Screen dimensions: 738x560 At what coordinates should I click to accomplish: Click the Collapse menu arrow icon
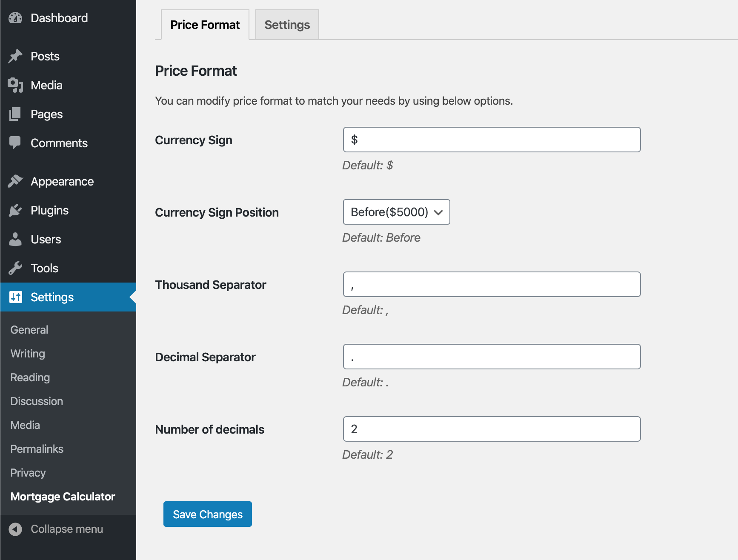coord(15,529)
